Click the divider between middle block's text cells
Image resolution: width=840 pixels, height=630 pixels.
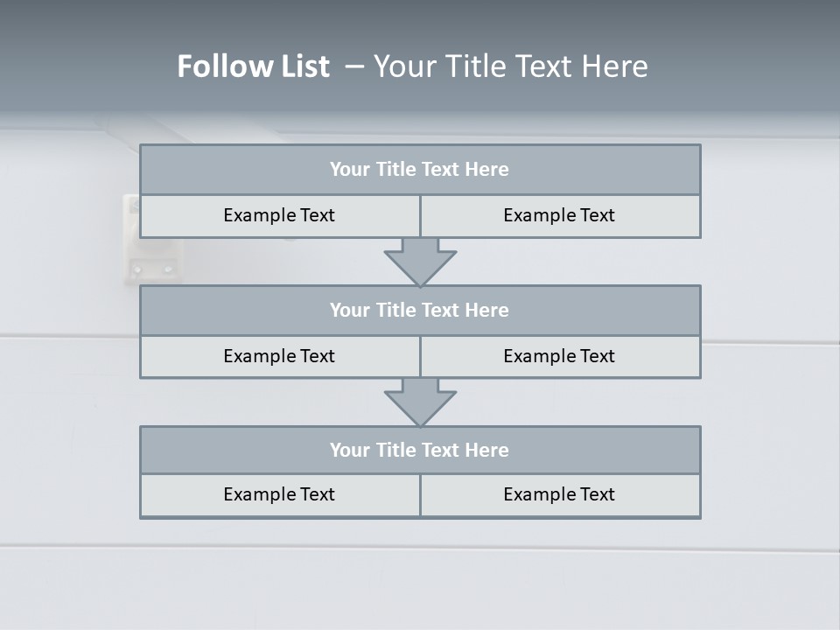pyautogui.click(x=420, y=357)
